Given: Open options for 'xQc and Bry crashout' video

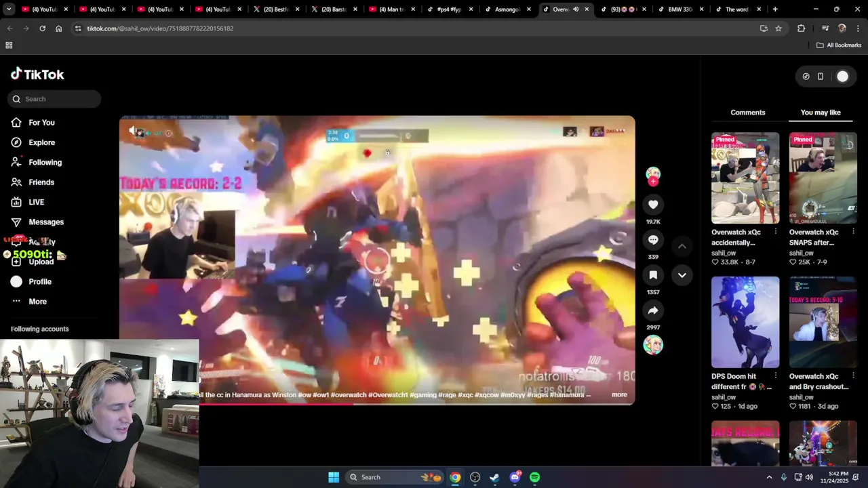Looking at the screenshot, I should click(x=853, y=376).
